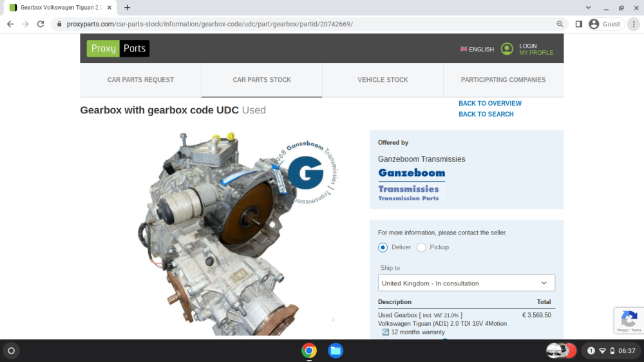Click the browser address bar URL
Viewport: 644px width, 362px height.
pyautogui.click(x=209, y=24)
